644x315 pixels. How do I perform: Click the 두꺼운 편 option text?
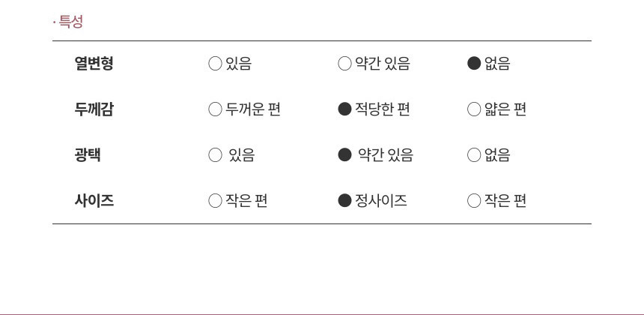point(253,109)
